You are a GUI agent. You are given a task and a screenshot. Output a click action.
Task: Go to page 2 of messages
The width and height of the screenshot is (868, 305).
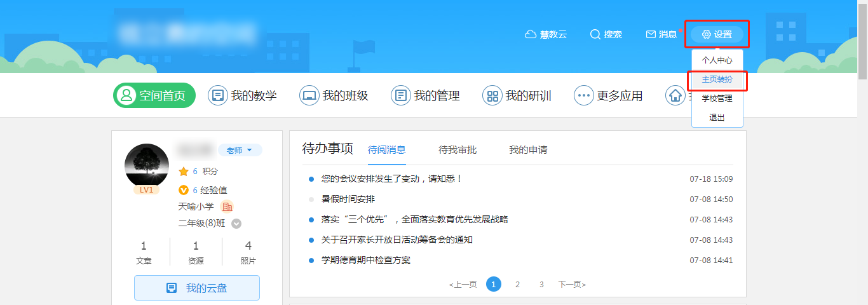pyautogui.click(x=517, y=285)
